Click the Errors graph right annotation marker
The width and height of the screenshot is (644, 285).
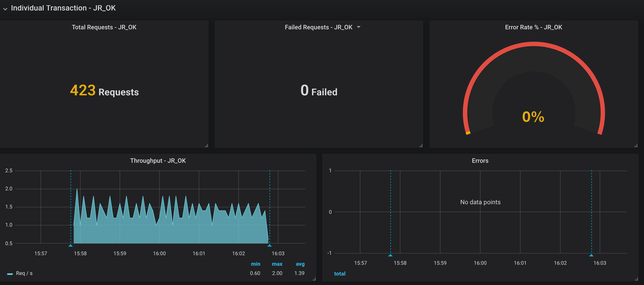(x=591, y=255)
